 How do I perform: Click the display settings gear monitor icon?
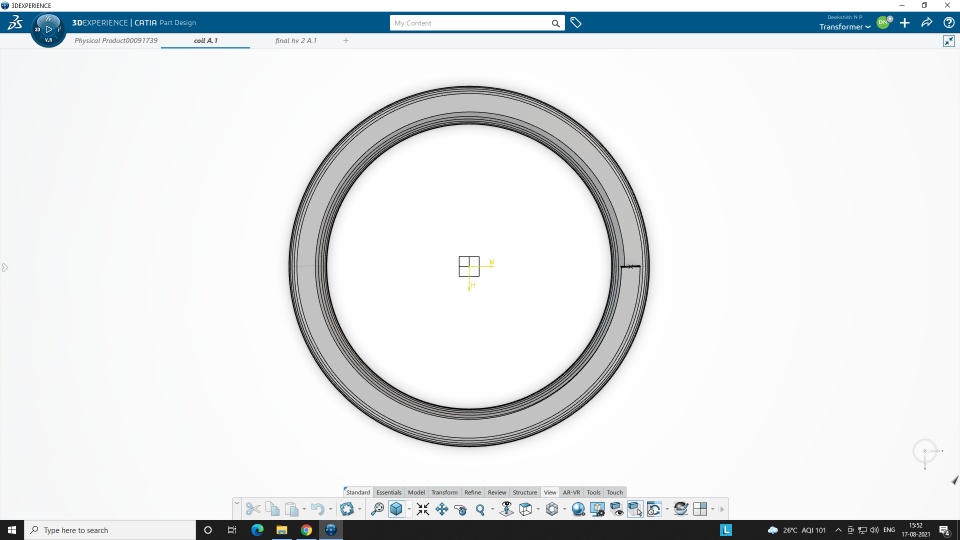click(x=598, y=509)
